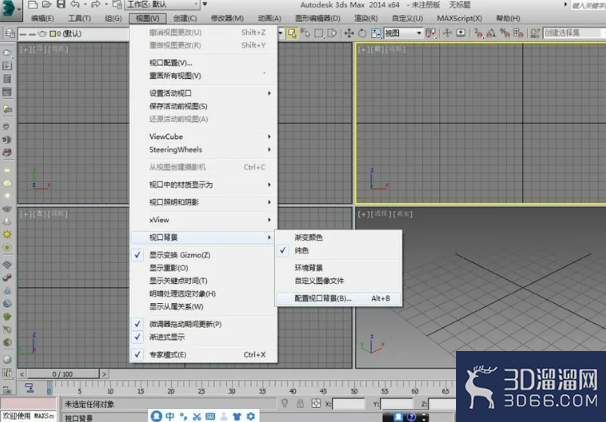
Task: Click the Select Object tool icon (highlighted yellow)
Action: [x=292, y=33]
